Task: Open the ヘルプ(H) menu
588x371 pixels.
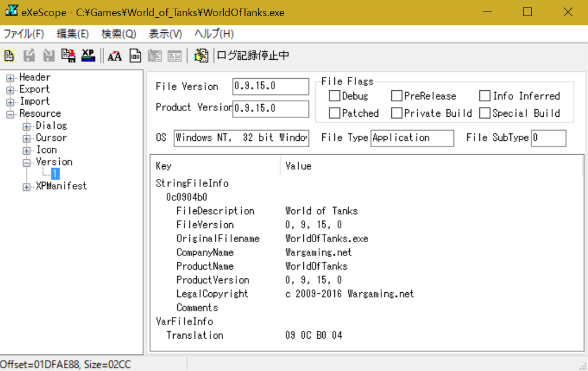Action: (214, 34)
